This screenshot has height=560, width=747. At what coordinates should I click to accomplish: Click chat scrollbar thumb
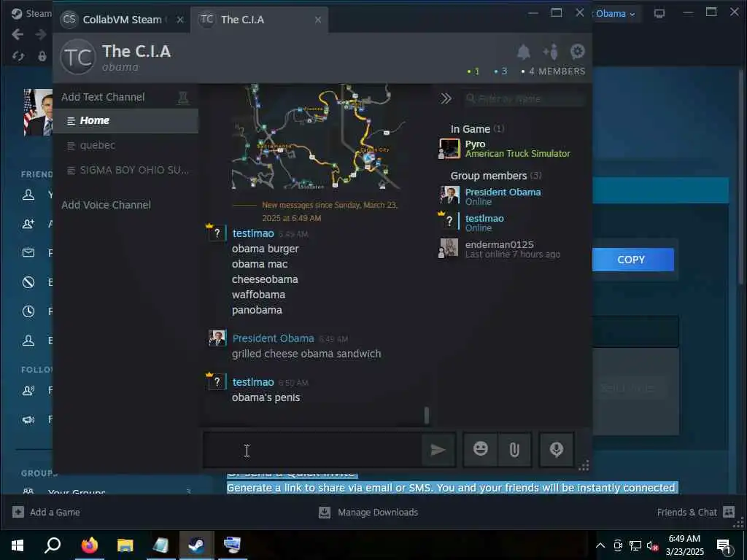(x=426, y=415)
